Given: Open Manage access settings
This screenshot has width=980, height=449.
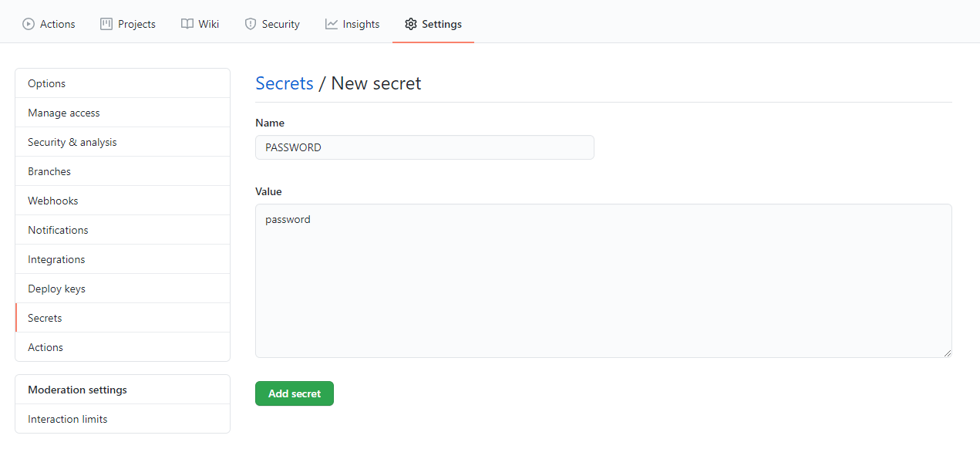Looking at the screenshot, I should 63,112.
